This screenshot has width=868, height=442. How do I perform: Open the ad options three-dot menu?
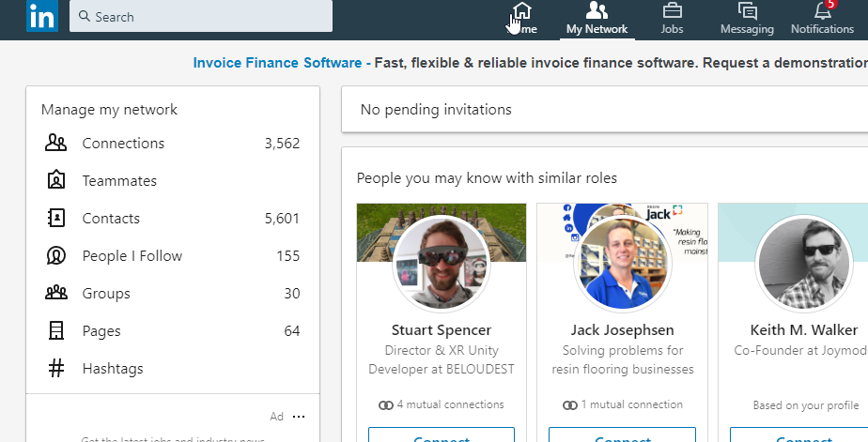[299, 417]
